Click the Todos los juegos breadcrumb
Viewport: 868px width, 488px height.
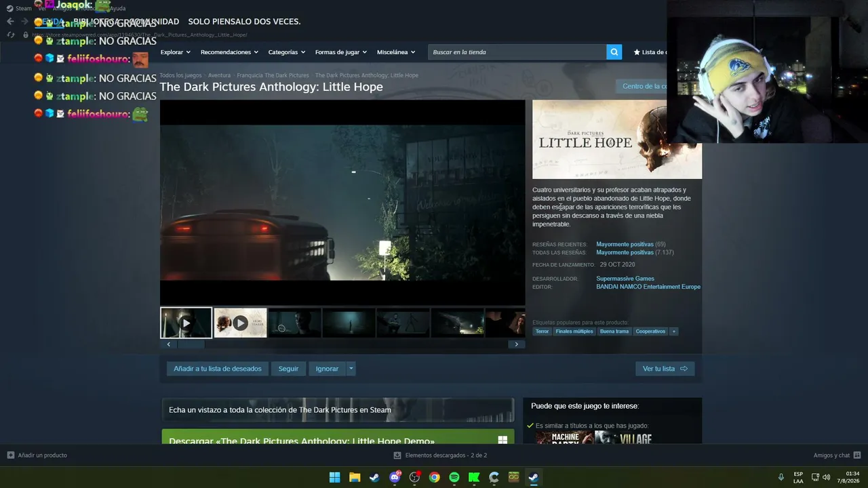click(180, 75)
